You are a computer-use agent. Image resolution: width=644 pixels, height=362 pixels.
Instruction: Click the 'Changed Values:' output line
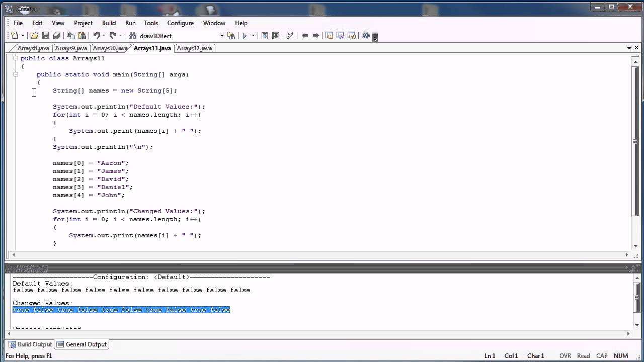point(42,303)
